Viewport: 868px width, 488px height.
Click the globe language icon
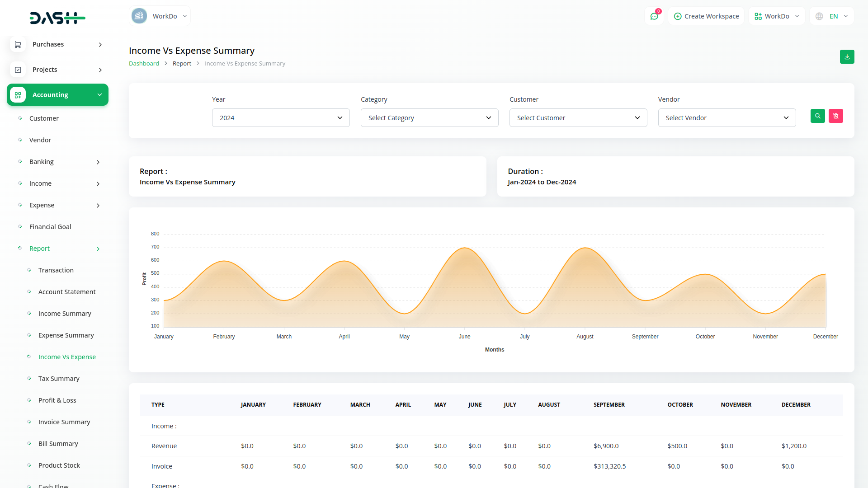819,16
